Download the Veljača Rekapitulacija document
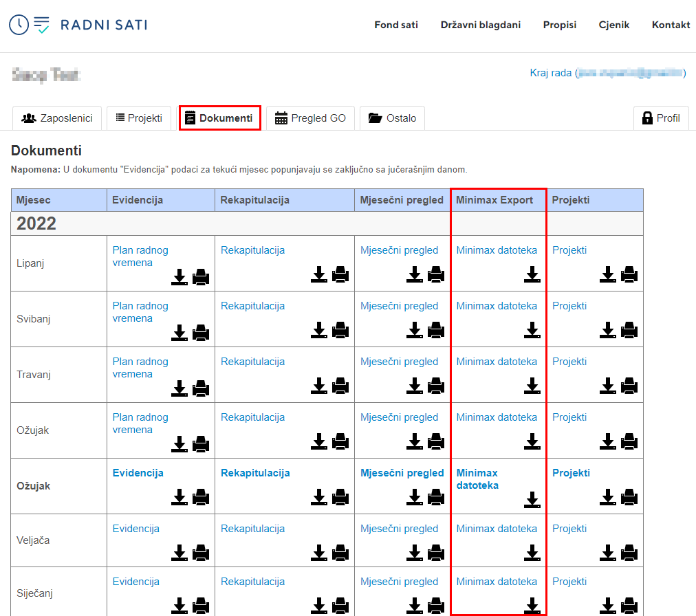The width and height of the screenshot is (696, 616). point(319,551)
